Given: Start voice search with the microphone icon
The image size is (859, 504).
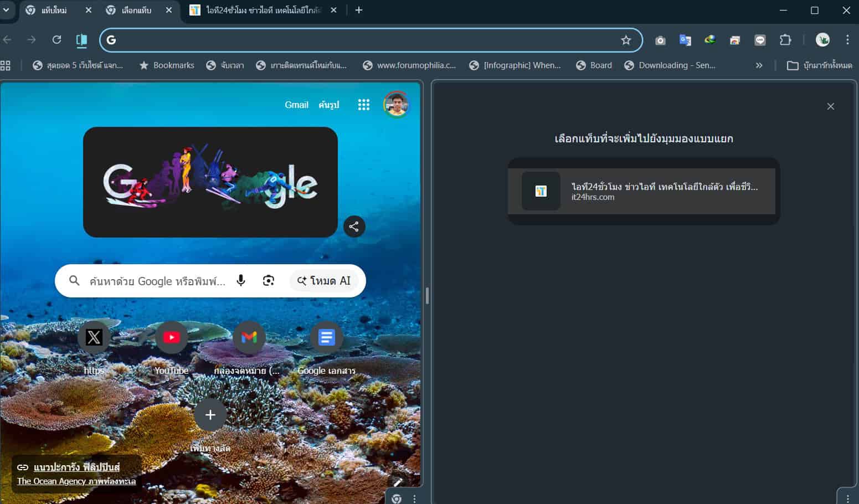Looking at the screenshot, I should (241, 281).
